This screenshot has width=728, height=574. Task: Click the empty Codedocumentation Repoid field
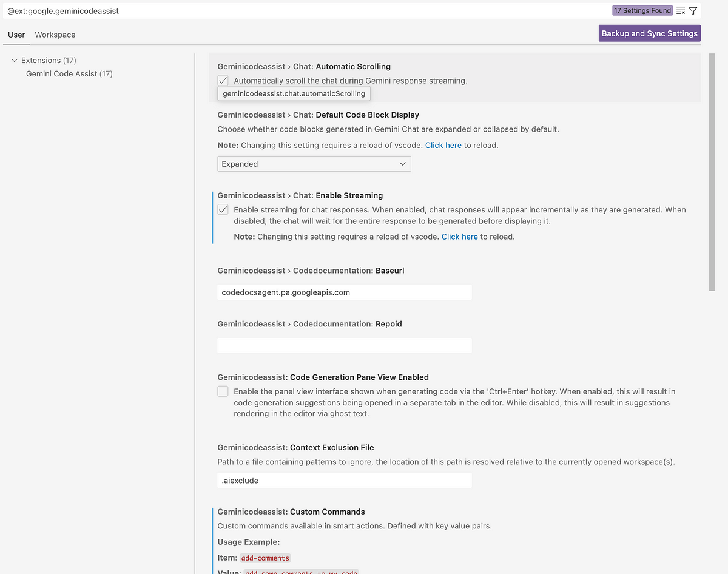tap(345, 345)
